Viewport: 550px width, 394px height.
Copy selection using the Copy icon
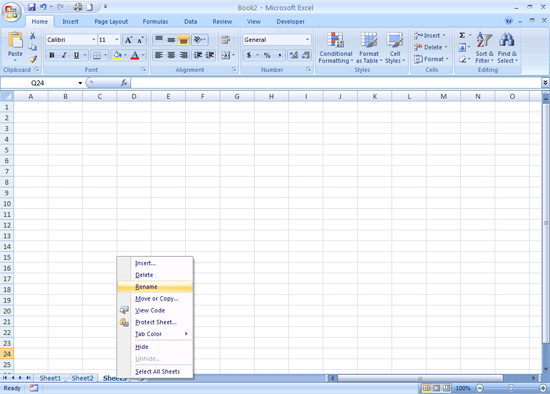(33, 47)
